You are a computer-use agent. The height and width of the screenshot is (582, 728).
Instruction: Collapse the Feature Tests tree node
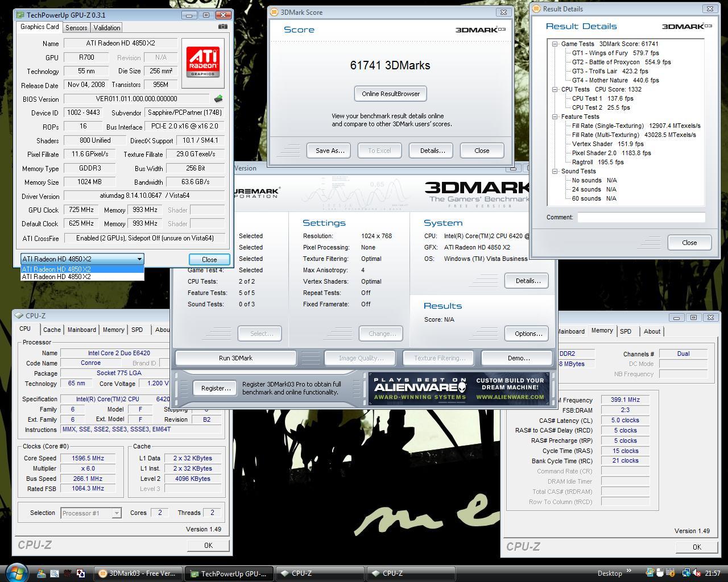point(555,117)
